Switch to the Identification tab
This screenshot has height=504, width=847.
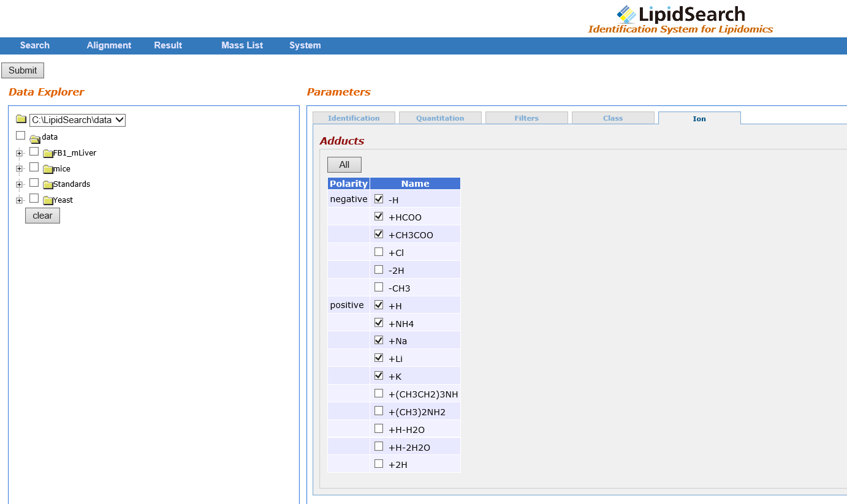pyautogui.click(x=354, y=118)
